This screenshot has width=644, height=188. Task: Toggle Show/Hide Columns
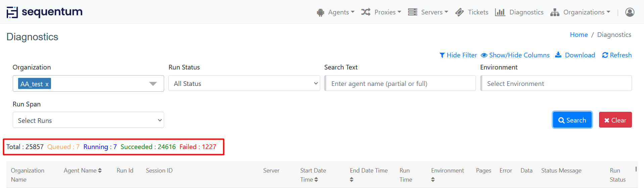tap(515, 55)
